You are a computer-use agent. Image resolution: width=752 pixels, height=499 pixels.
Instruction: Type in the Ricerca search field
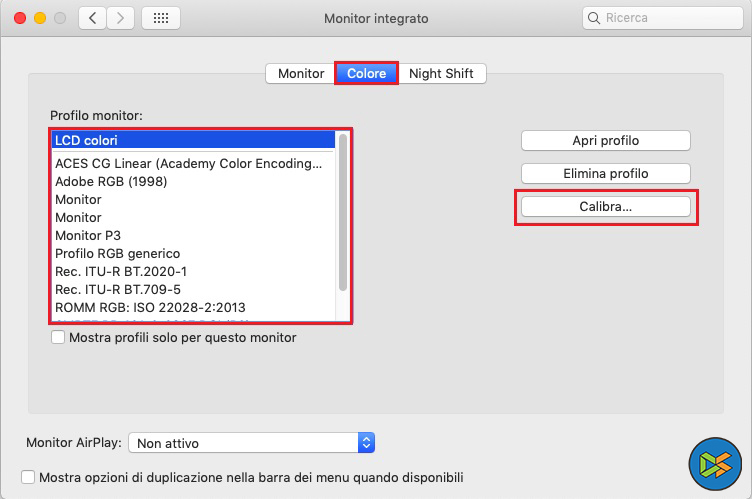point(665,18)
